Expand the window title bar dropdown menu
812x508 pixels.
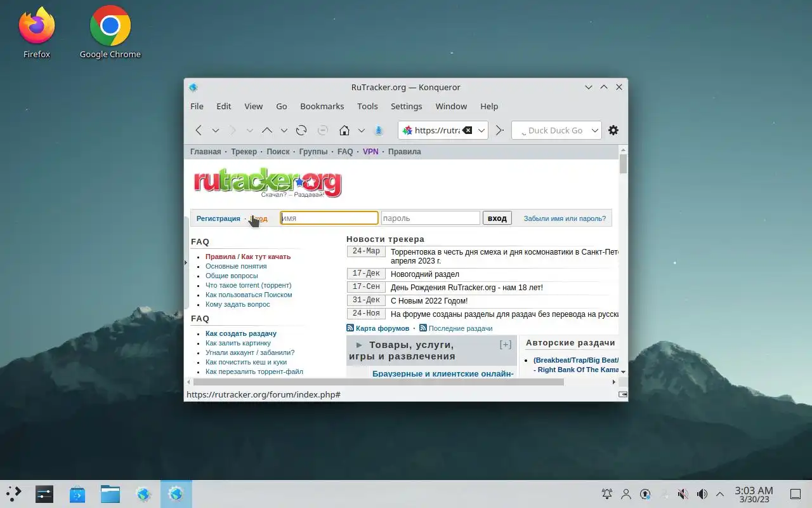(x=589, y=87)
